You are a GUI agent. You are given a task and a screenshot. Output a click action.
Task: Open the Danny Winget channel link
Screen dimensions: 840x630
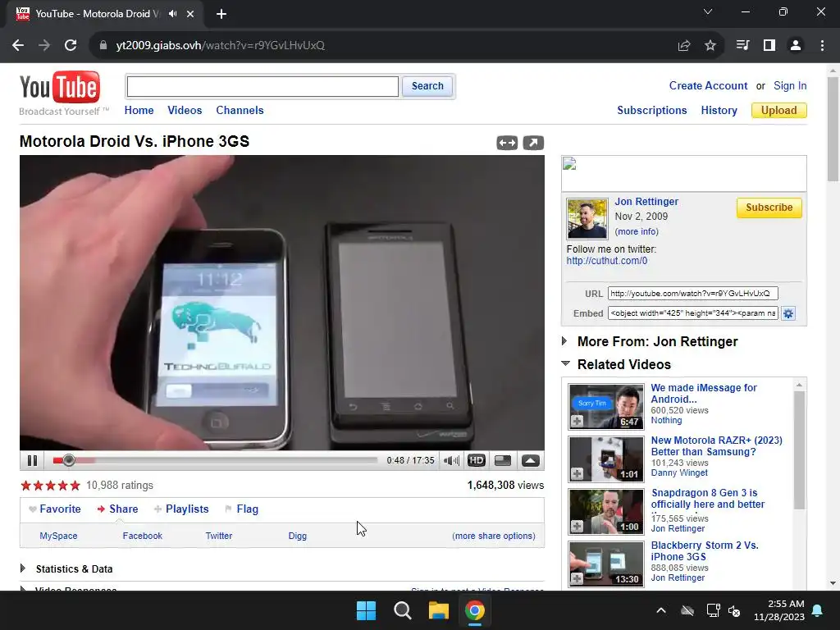[678, 473]
